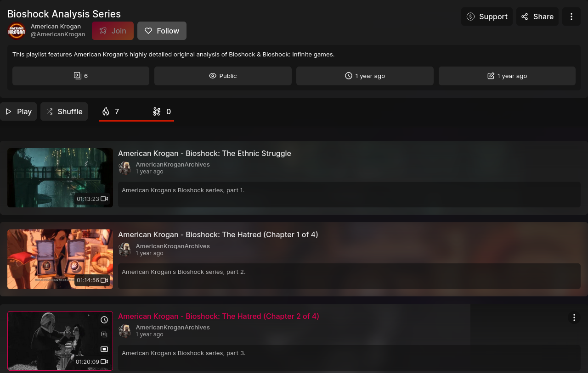Click the Public visibility label
The height and width of the screenshot is (373, 588).
[228, 76]
